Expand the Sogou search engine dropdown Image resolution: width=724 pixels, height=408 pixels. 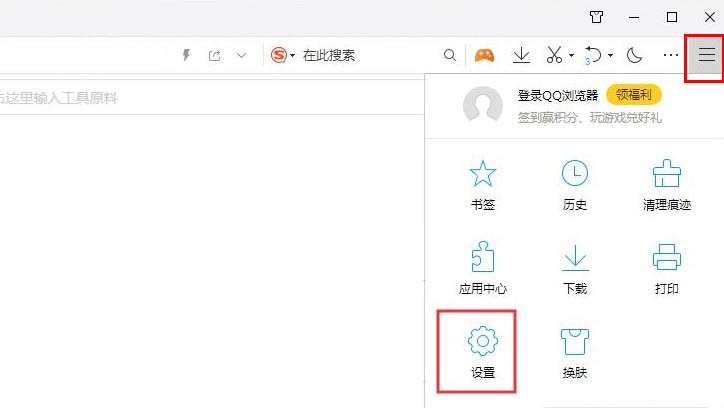293,57
